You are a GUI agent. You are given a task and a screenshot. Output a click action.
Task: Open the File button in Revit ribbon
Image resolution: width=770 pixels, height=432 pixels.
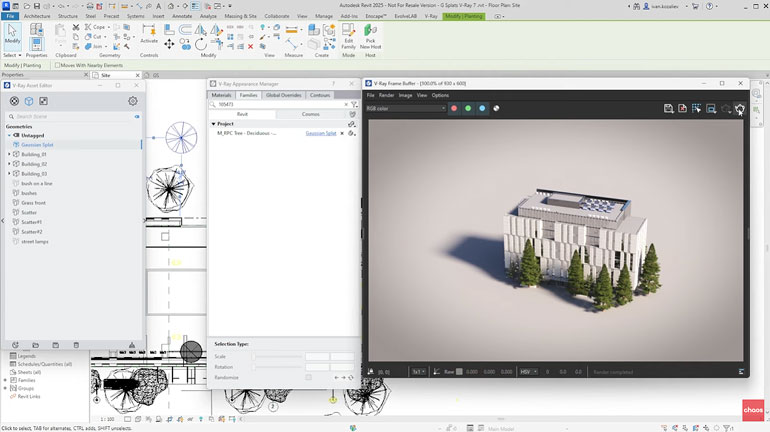point(10,16)
